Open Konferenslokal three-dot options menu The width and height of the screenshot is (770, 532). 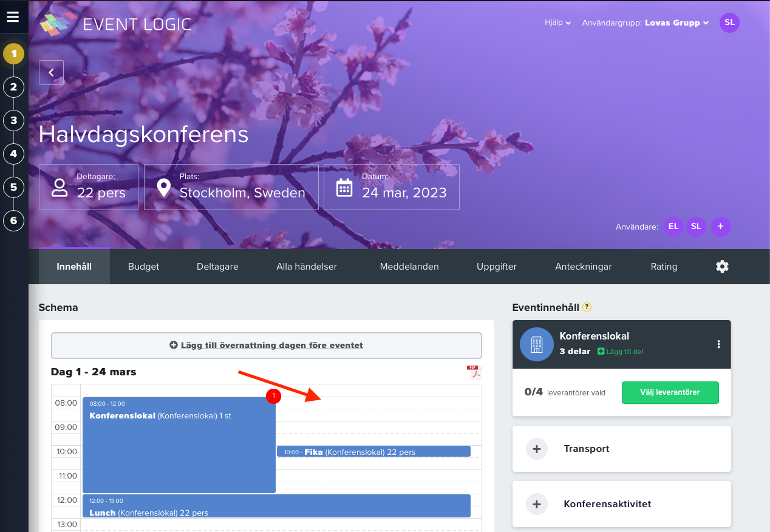point(718,344)
